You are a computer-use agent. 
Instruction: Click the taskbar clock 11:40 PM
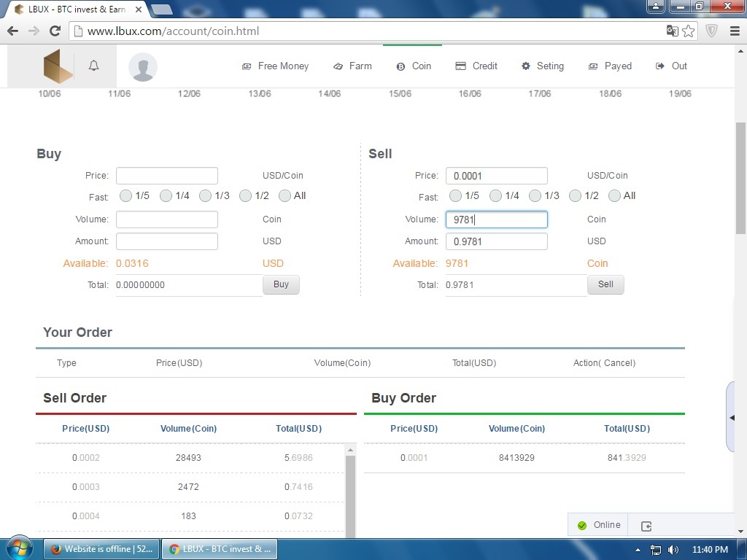click(x=710, y=550)
